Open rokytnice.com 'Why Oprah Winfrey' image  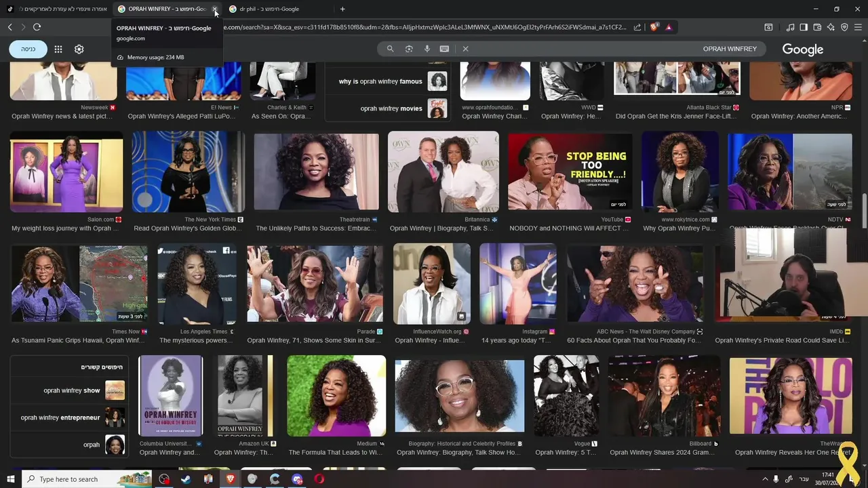tap(680, 172)
